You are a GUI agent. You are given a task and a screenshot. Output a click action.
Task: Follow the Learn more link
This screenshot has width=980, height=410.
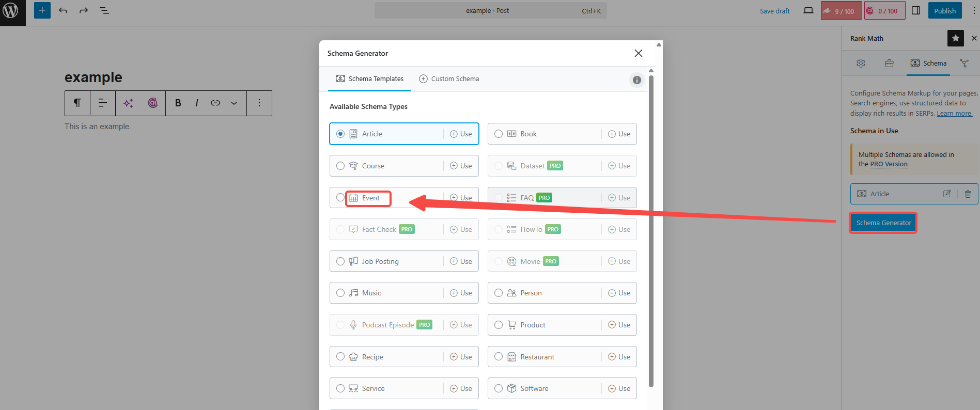(955, 114)
